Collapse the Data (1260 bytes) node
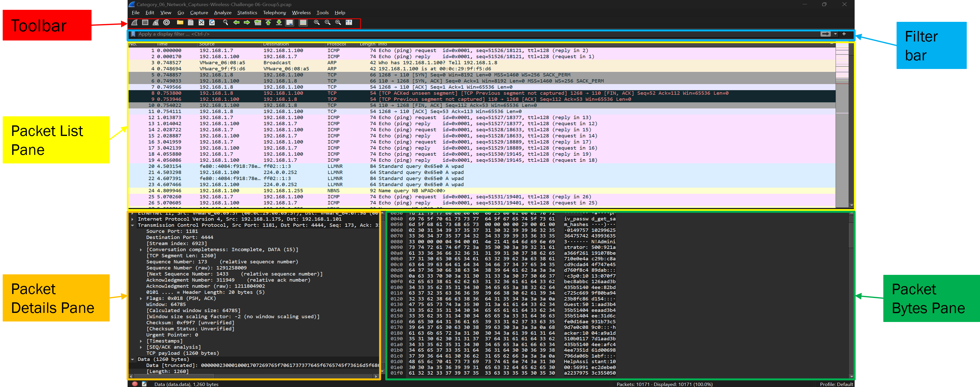Viewport: 980px width, 387px height. pos(132,359)
